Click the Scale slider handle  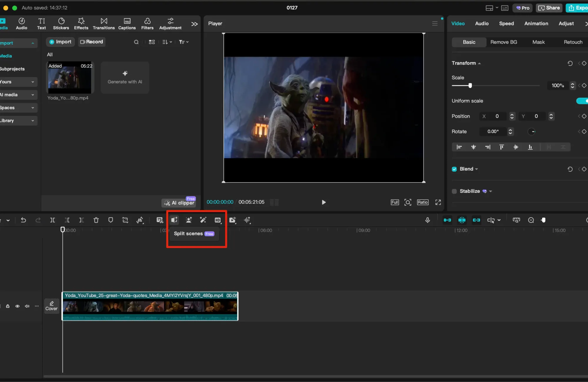pos(470,86)
